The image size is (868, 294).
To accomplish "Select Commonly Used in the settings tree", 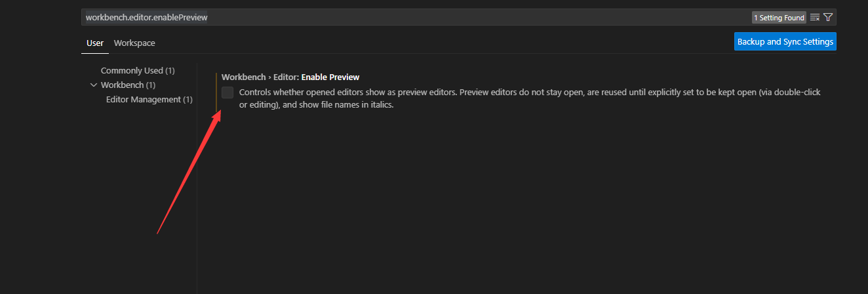I will pyautogui.click(x=138, y=70).
